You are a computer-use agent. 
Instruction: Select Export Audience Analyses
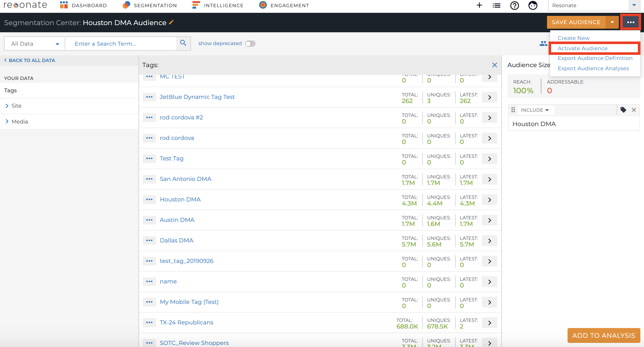coord(593,68)
